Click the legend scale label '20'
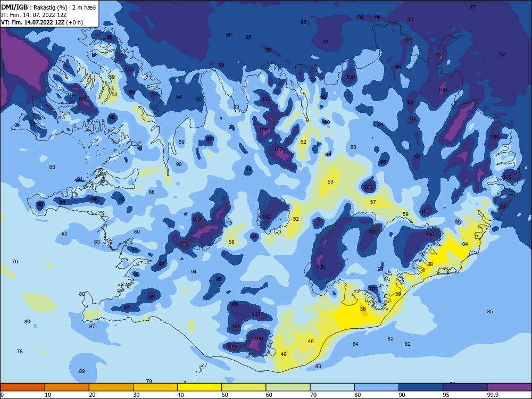This screenshot has width=532, height=399. tap(92, 395)
